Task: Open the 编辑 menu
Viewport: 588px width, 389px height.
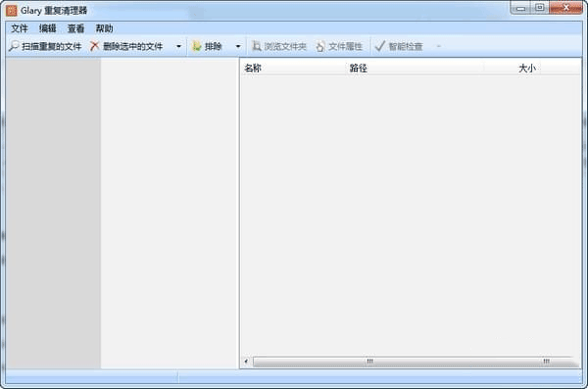Action: (x=48, y=28)
